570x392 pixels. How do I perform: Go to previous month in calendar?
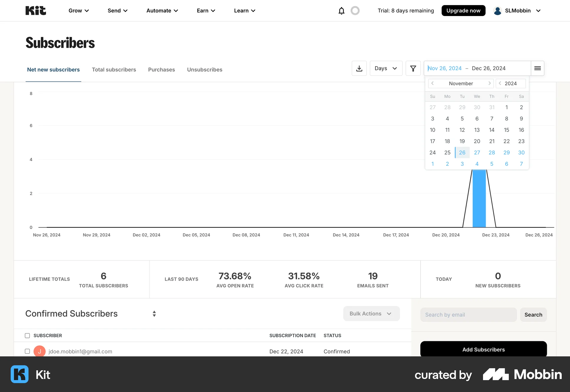pos(433,83)
